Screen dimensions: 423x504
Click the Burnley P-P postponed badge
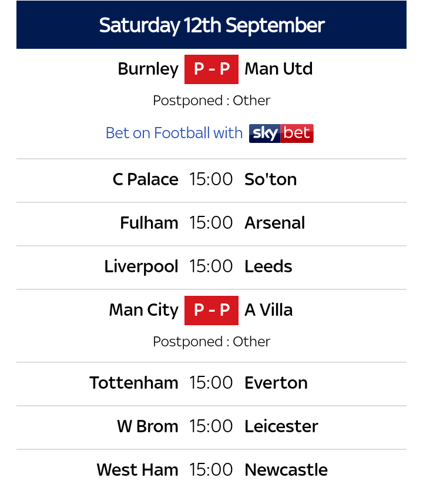point(211,69)
